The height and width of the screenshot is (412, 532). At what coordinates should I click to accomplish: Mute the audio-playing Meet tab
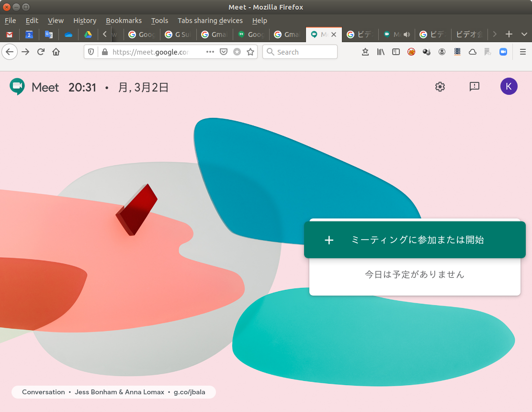point(407,34)
